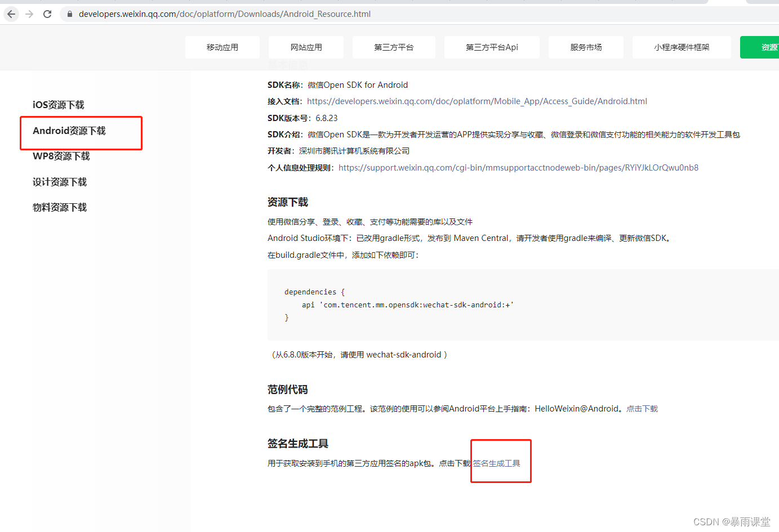
Task: Click the SDK version number 6.8.23
Action: click(x=327, y=118)
